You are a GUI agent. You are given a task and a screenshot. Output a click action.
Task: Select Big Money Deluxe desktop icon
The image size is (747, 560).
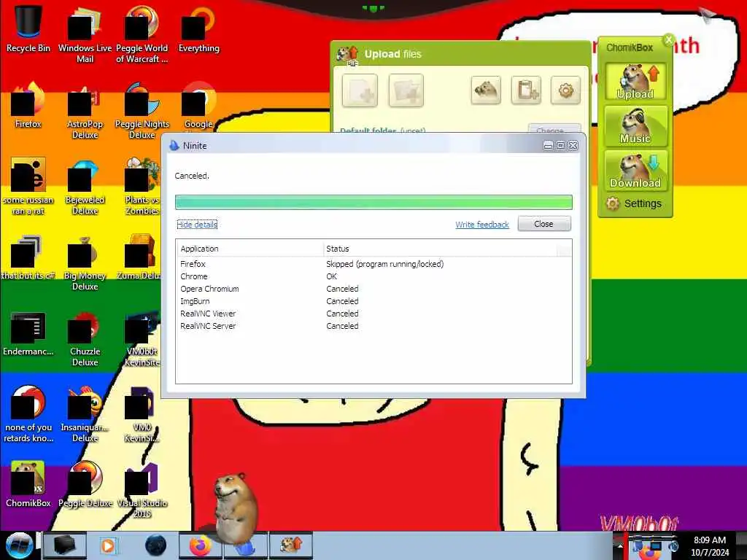pyautogui.click(x=85, y=262)
